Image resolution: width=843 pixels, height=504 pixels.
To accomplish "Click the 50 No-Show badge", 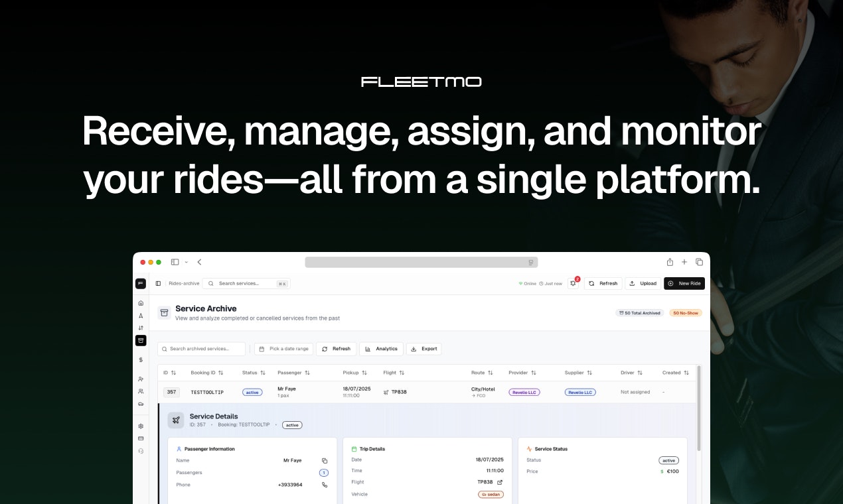I will pyautogui.click(x=685, y=313).
